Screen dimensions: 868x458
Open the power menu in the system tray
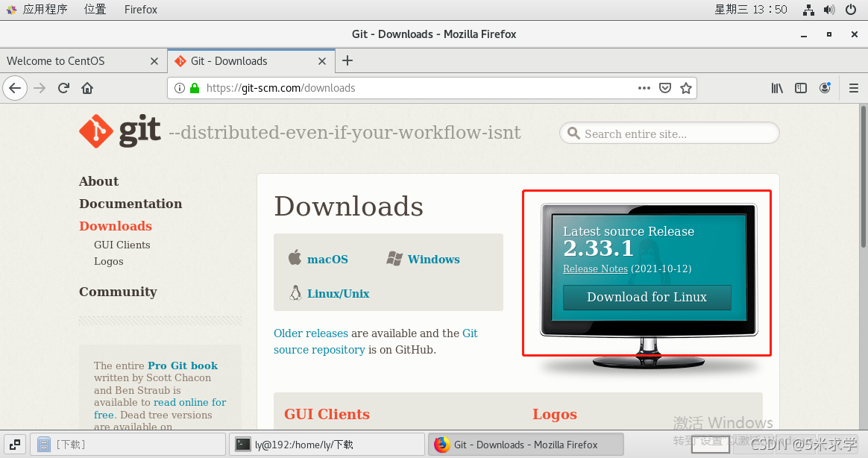pos(850,10)
